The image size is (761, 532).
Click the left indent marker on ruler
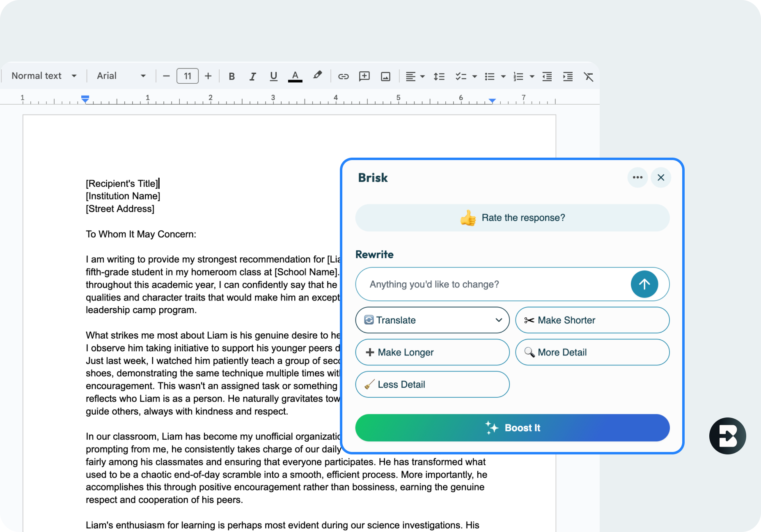coord(85,99)
